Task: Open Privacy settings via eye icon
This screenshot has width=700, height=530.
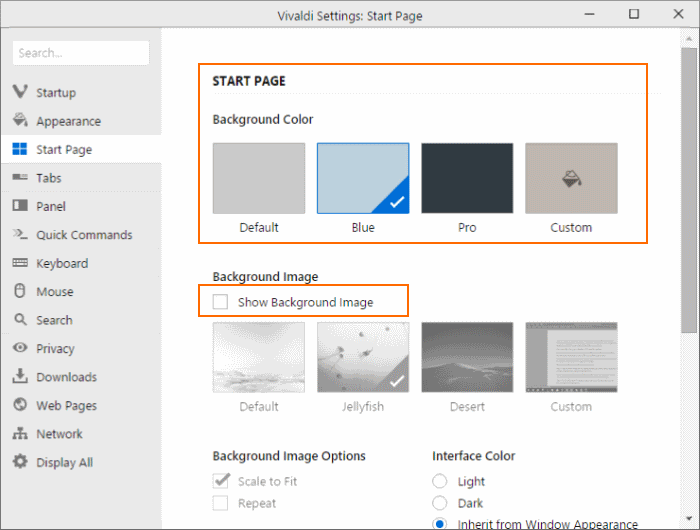Action: pyautogui.click(x=19, y=348)
